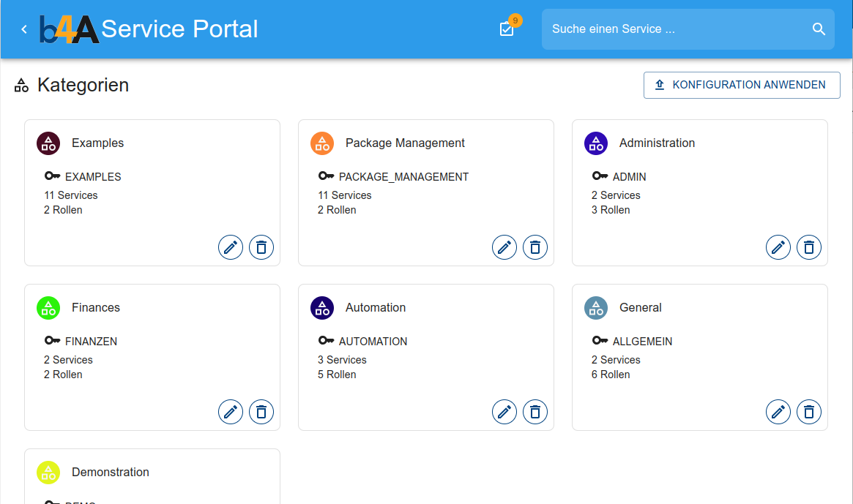This screenshot has height=504, width=853.
Task: Click the search magnifier icon
Action: point(819,29)
